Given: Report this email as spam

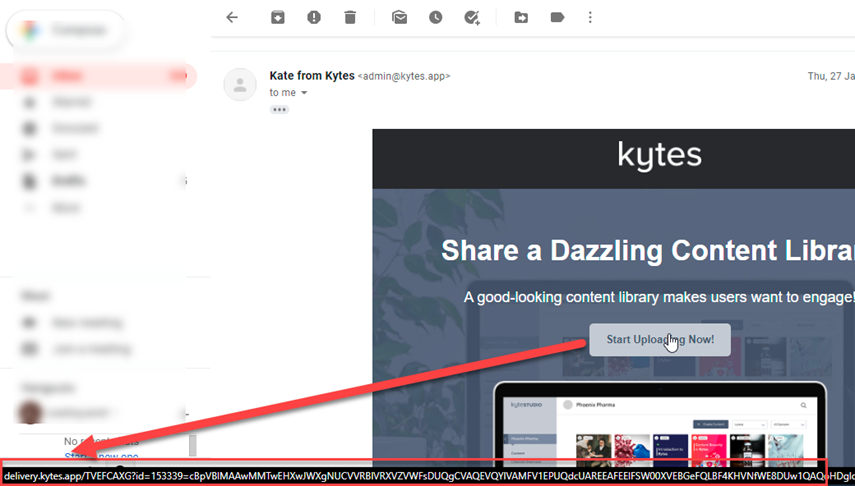Looking at the screenshot, I should [x=314, y=17].
